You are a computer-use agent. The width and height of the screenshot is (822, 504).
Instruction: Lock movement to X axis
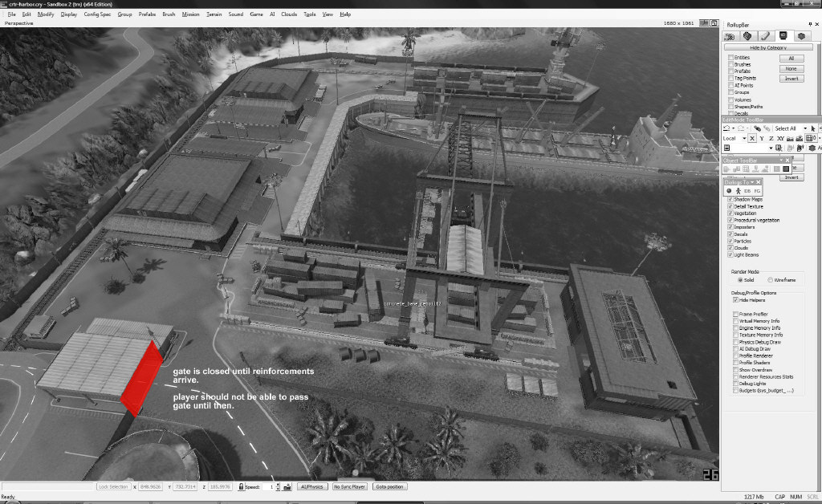click(x=752, y=138)
